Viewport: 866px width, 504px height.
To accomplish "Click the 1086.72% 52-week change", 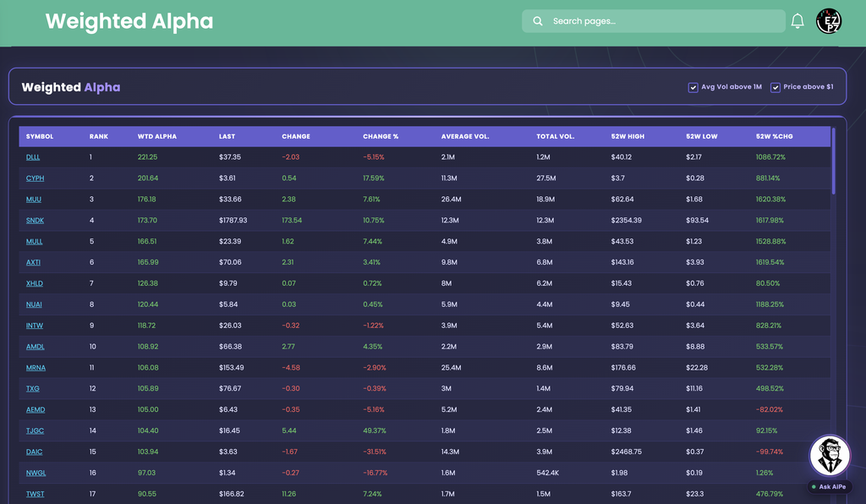I will point(770,157).
